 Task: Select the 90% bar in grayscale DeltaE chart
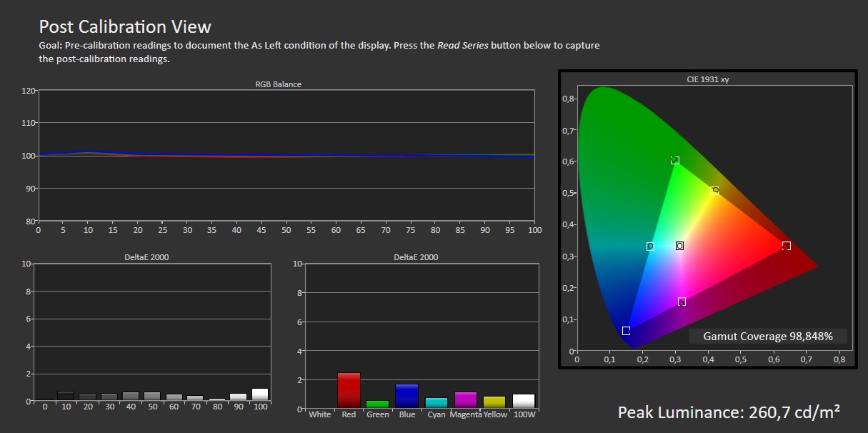(x=238, y=397)
